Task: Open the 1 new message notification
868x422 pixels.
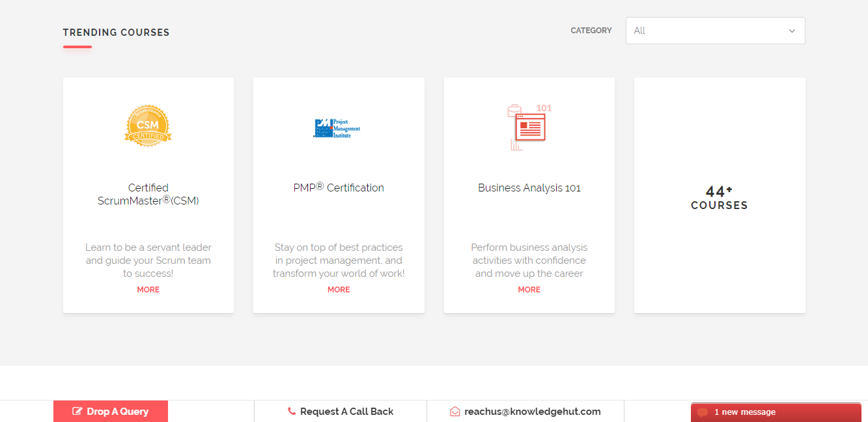Action: coord(775,412)
